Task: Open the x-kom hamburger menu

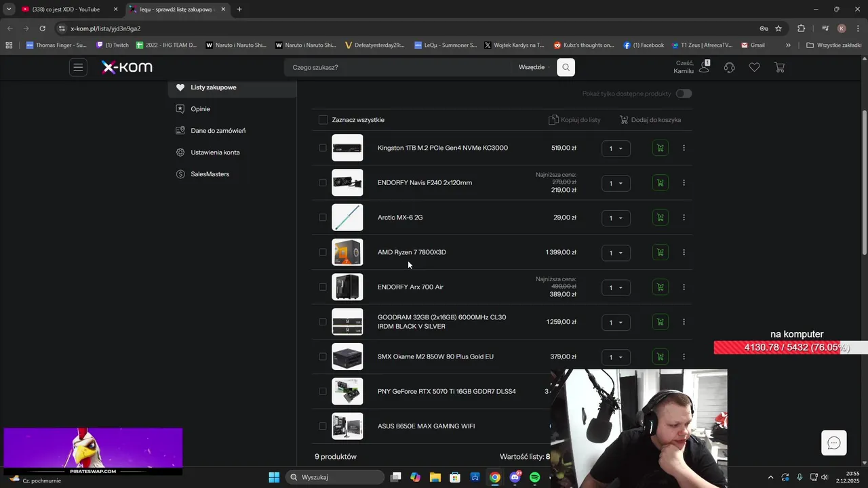Action: point(78,67)
